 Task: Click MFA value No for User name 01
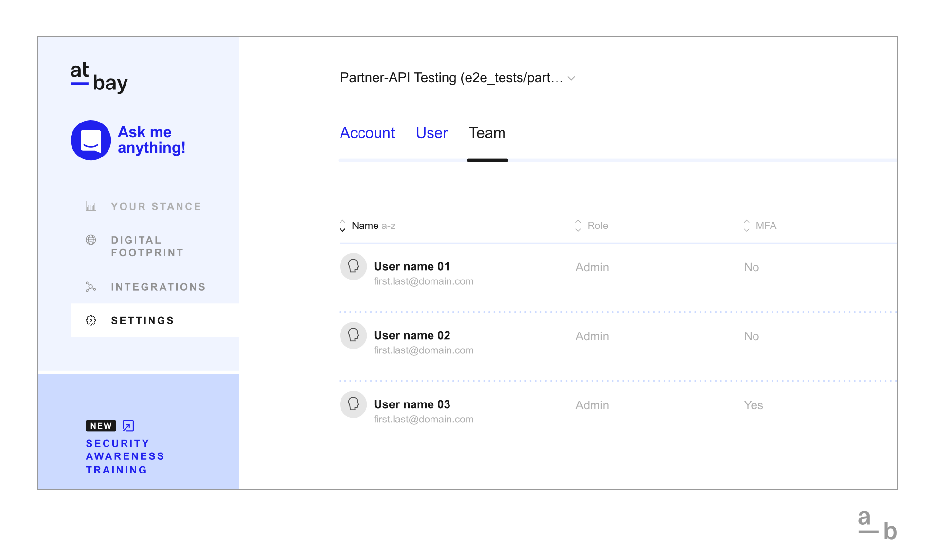pyautogui.click(x=752, y=267)
